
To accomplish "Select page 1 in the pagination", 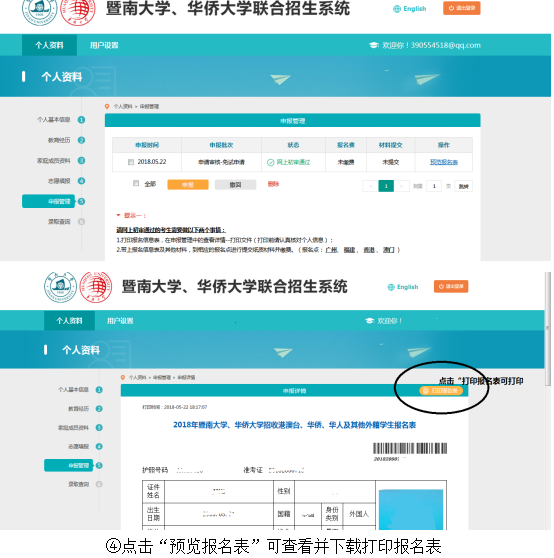I will pyautogui.click(x=386, y=186).
